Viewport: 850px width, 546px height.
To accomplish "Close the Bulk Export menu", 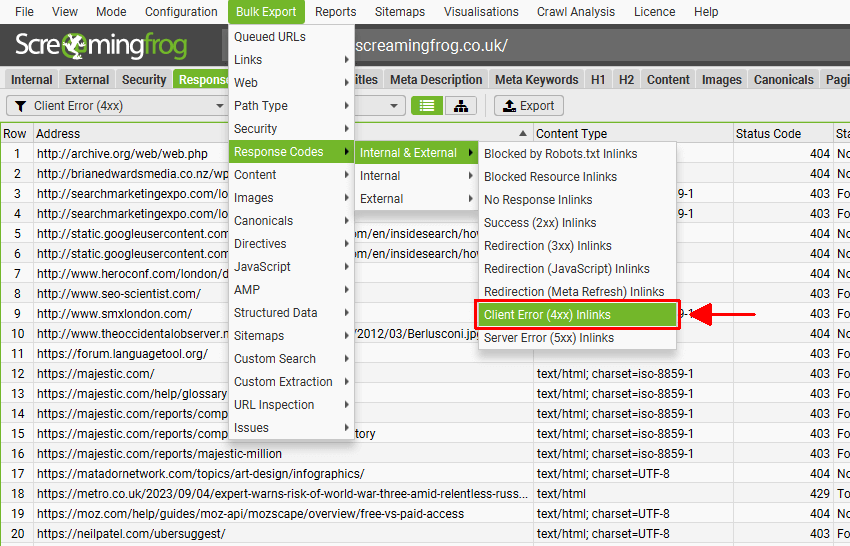I will tap(266, 11).
